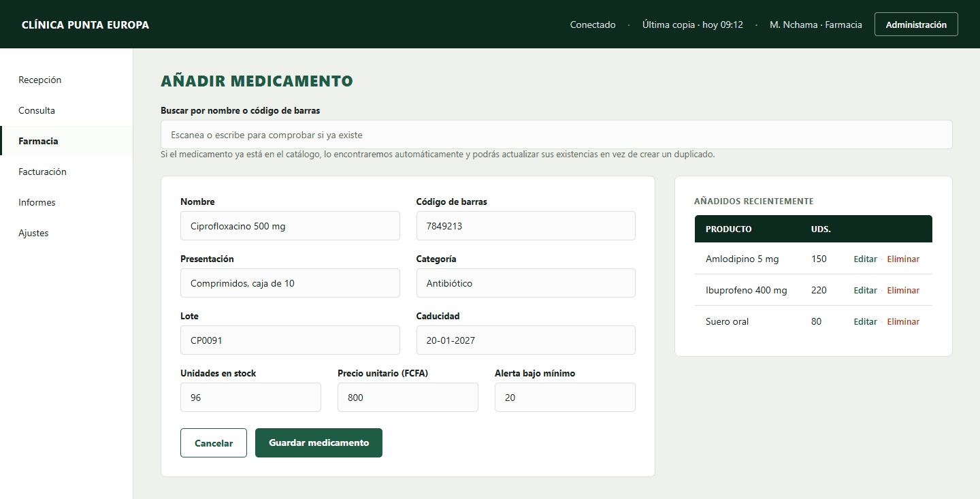The image size is (980, 499).
Task: Click the 150 units value
Action: click(819, 259)
